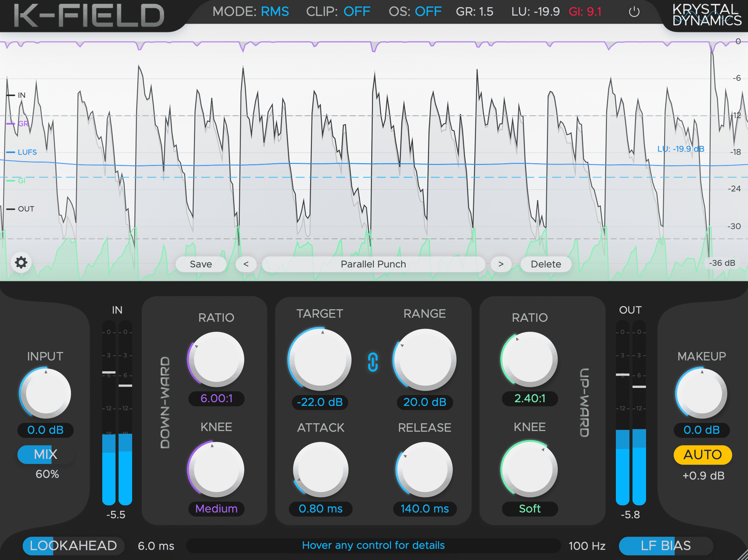Open the Parallel Punch preset selector
The width and height of the screenshot is (748, 560).
click(373, 264)
